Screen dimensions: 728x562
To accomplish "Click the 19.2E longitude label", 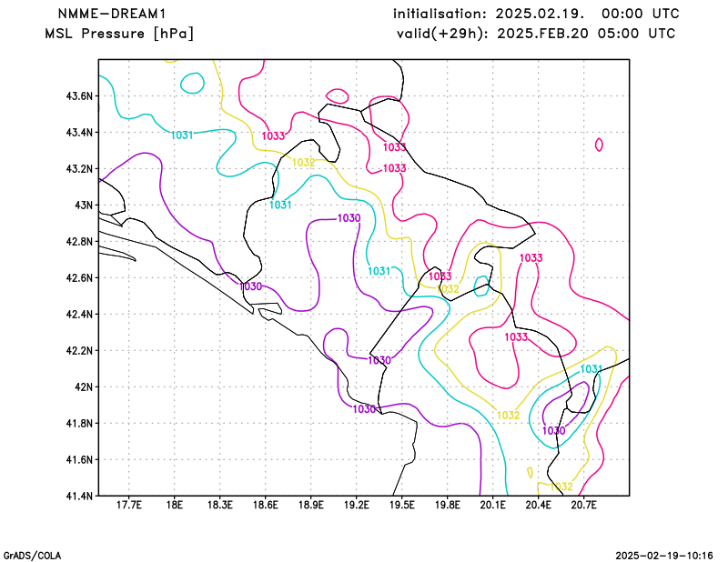I will [356, 506].
